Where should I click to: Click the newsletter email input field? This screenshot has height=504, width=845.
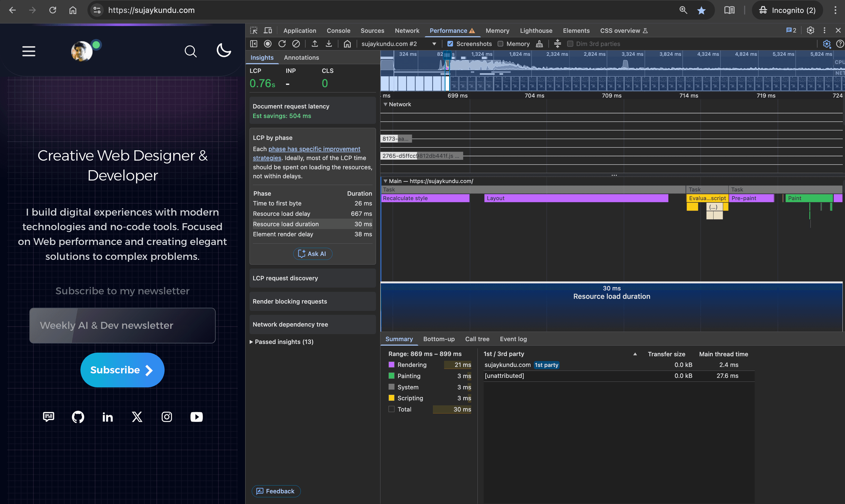click(x=122, y=325)
